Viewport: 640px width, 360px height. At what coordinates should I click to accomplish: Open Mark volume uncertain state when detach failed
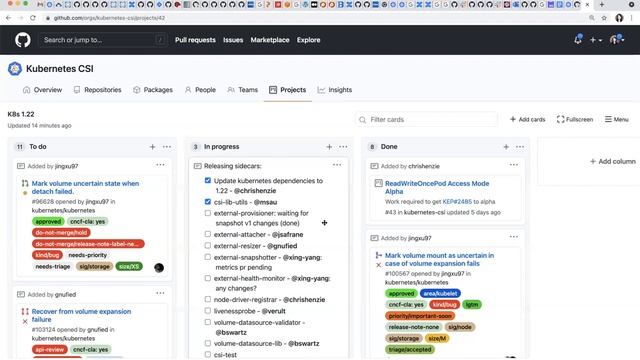click(85, 187)
